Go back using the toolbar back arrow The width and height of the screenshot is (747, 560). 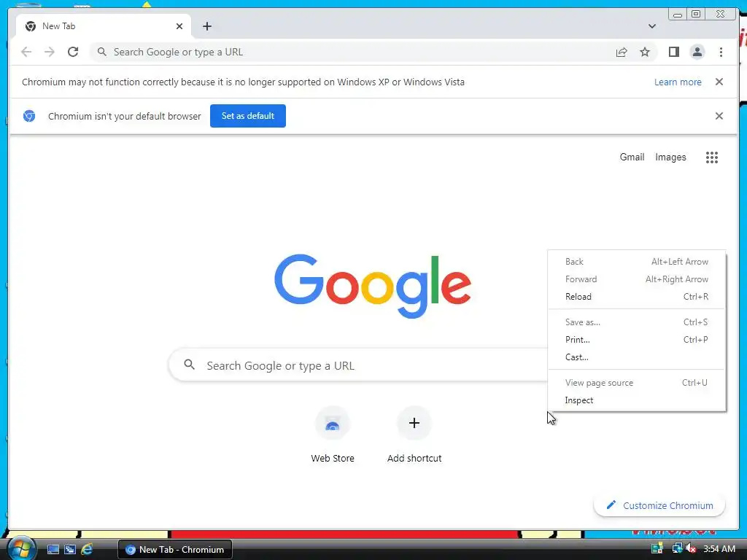point(26,52)
